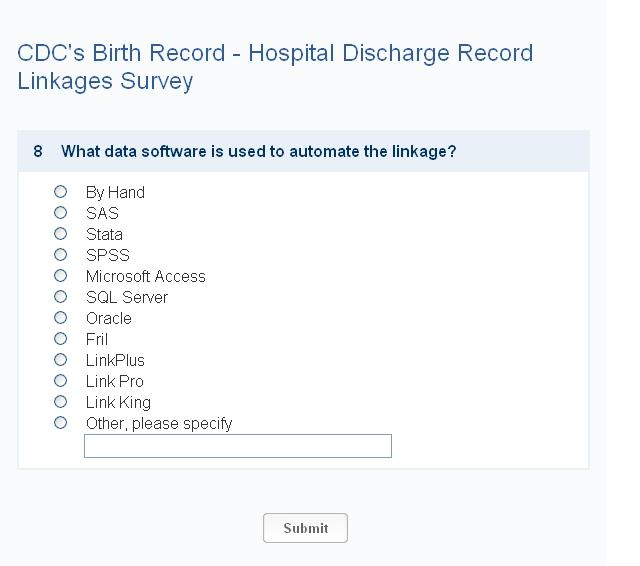This screenshot has width=640, height=566.
Task: Choose the Microsoft Access radio button
Action: pos(60,275)
